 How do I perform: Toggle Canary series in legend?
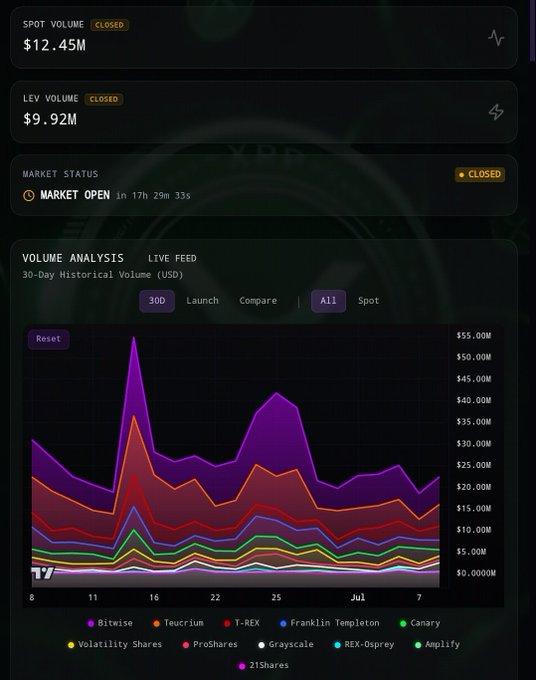pos(420,623)
